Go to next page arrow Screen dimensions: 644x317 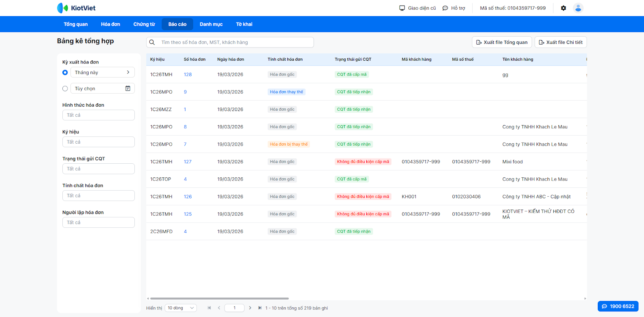tap(250, 308)
